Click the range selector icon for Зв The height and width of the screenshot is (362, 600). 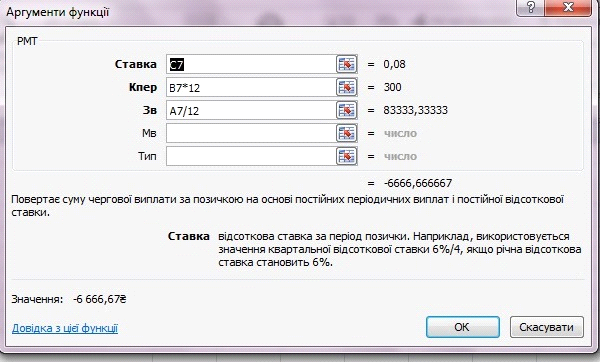pos(347,110)
